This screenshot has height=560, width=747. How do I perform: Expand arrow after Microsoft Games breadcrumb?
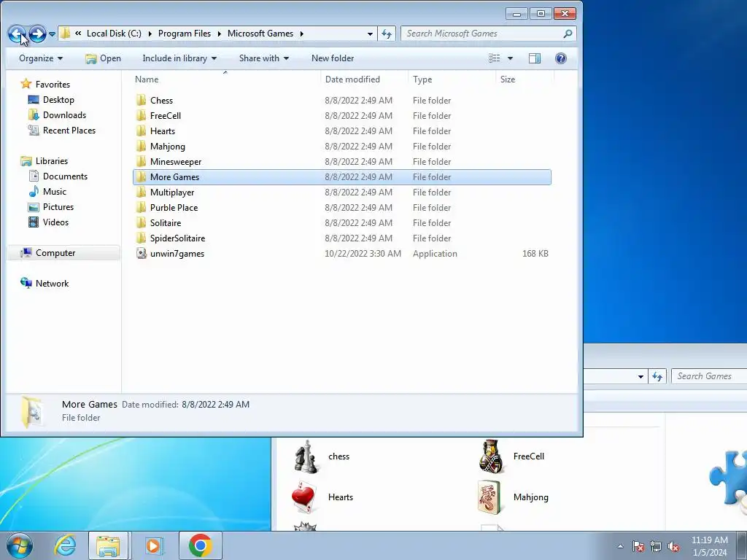coord(301,34)
